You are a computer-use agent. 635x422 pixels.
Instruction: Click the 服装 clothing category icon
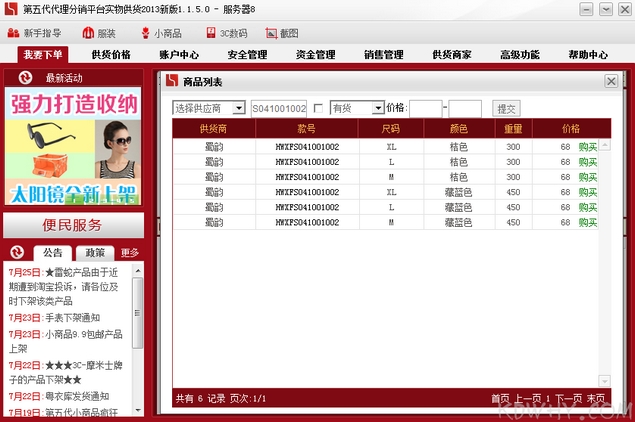point(86,33)
